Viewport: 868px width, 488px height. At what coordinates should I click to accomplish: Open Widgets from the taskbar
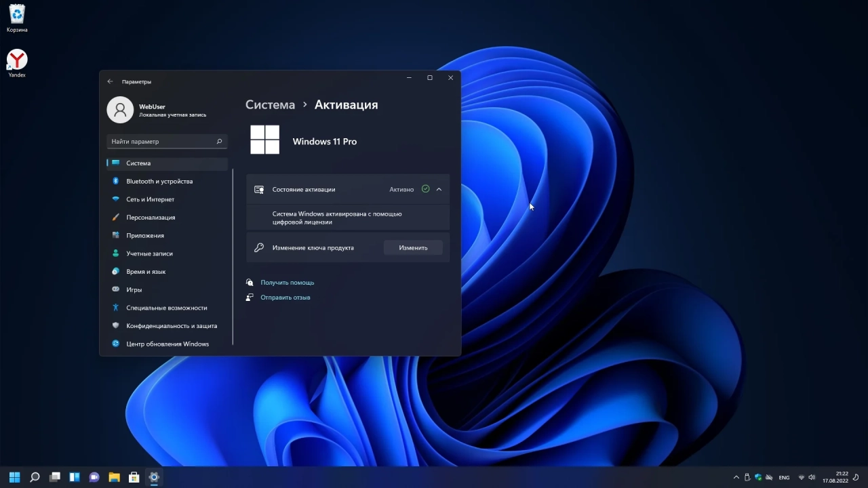pos(75,477)
